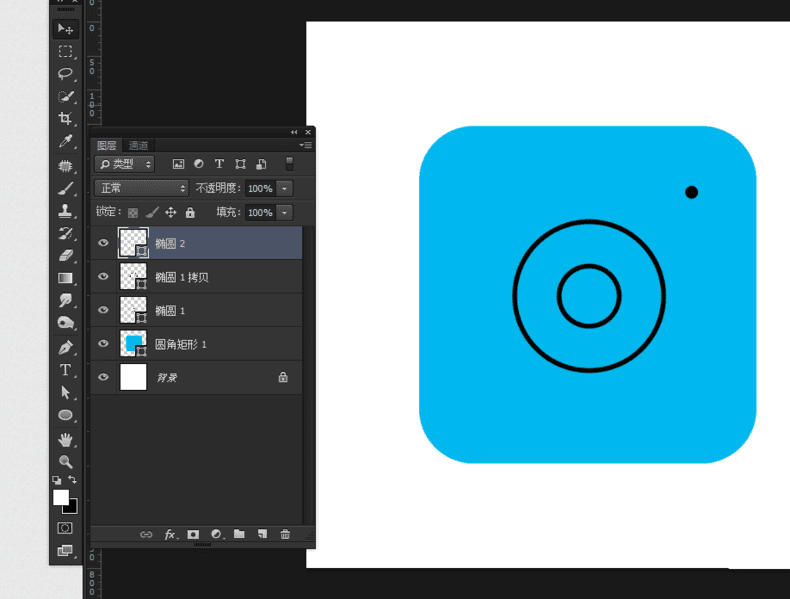Open the 填充 slider dropdown arrow
The width and height of the screenshot is (790, 599).
[285, 213]
